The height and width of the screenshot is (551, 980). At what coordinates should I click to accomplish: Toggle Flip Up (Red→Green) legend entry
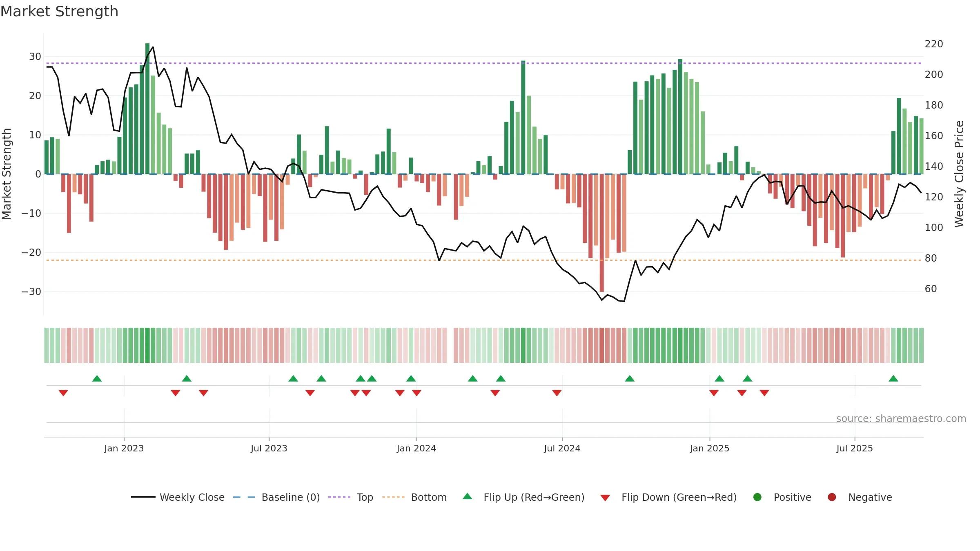pos(523,497)
